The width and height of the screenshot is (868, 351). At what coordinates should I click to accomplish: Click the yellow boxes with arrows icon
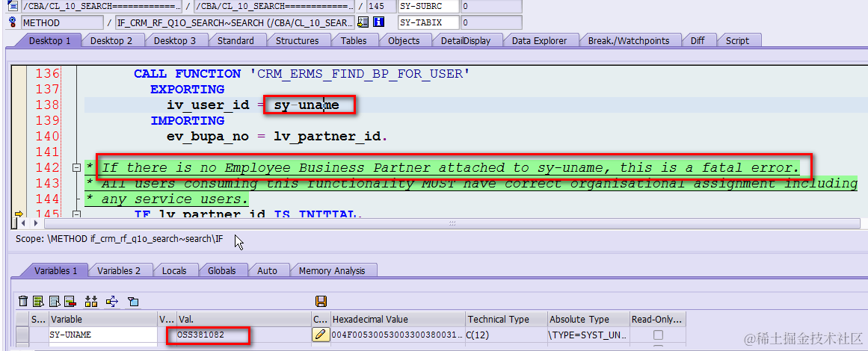pyautogui.click(x=91, y=301)
